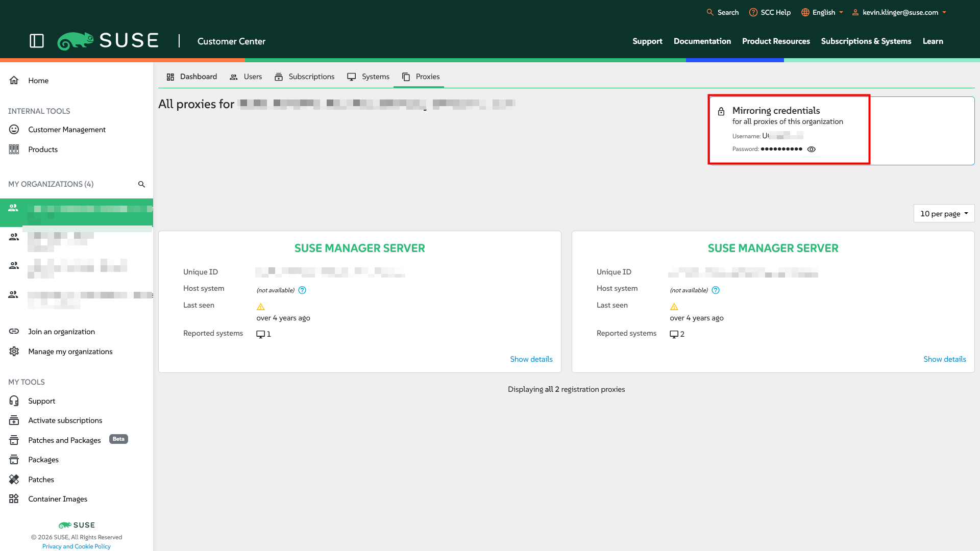Viewport: 980px width, 551px height.
Task: Search my organizations magnifier icon
Action: (x=141, y=184)
